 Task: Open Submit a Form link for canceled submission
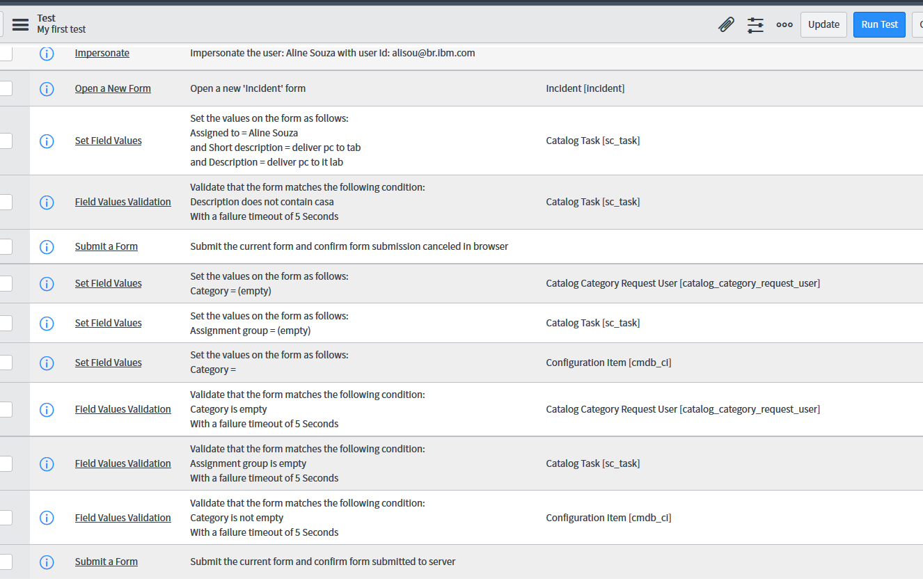106,246
